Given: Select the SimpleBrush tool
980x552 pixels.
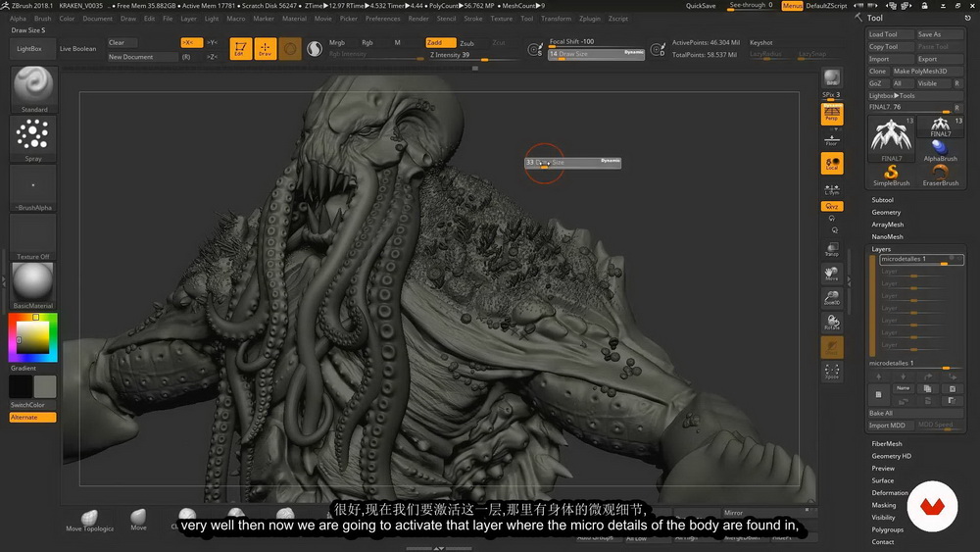Looking at the screenshot, I should 891,176.
